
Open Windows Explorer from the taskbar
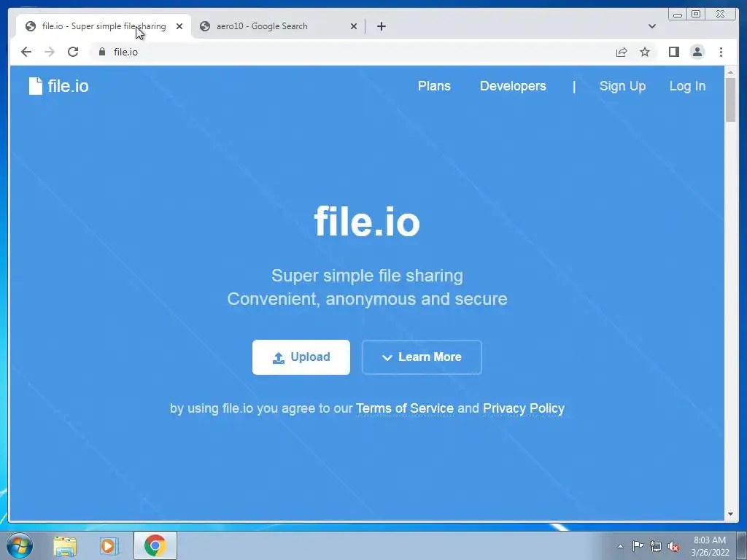point(65,546)
